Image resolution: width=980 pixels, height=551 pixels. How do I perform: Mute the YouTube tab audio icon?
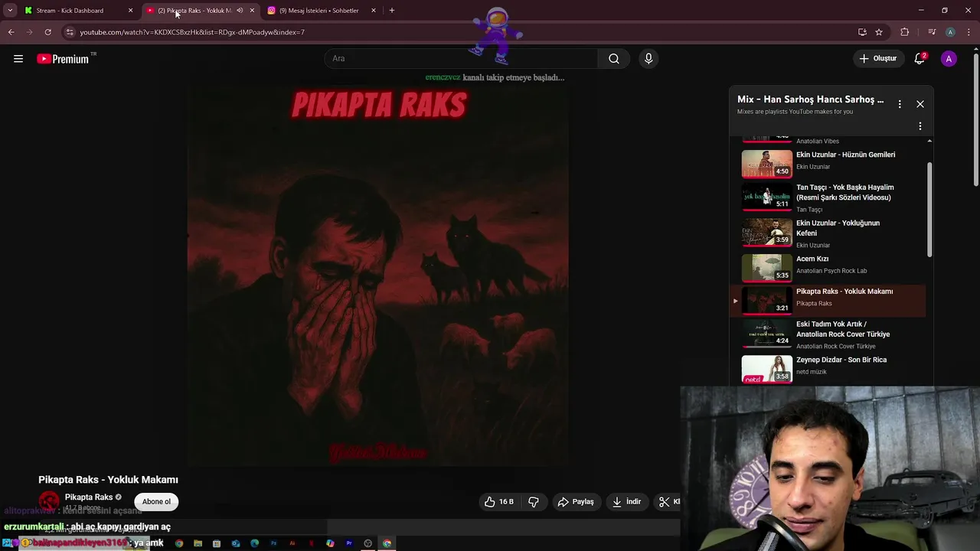pos(240,11)
